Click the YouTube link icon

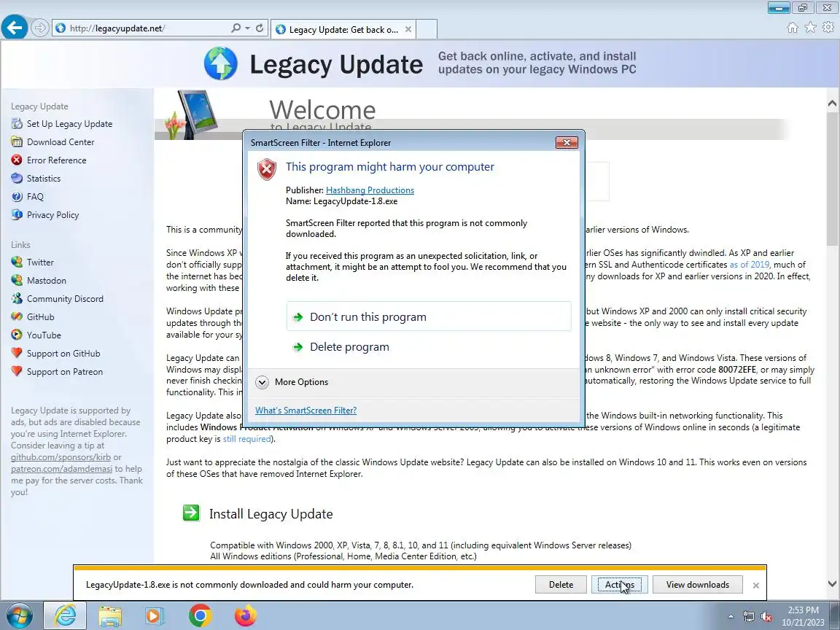17,335
